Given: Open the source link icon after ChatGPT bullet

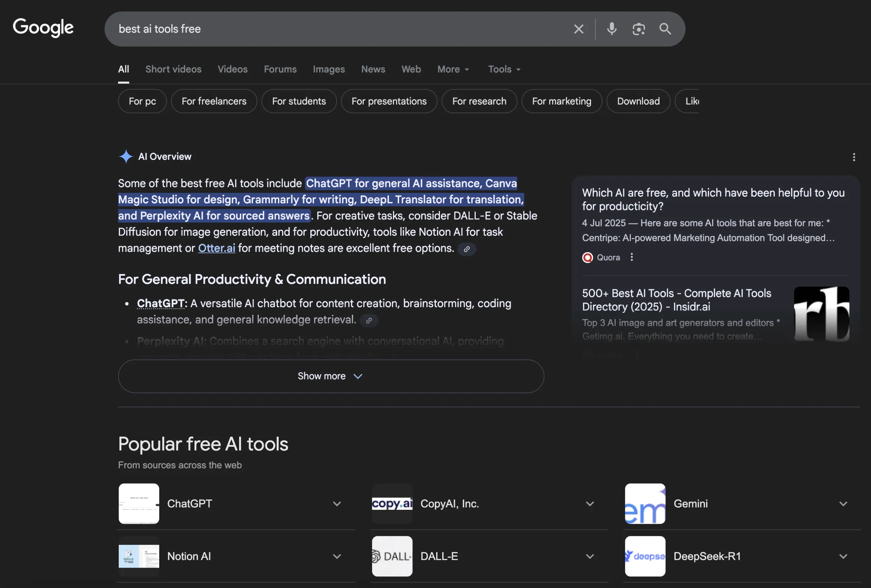Looking at the screenshot, I should pyautogui.click(x=369, y=321).
